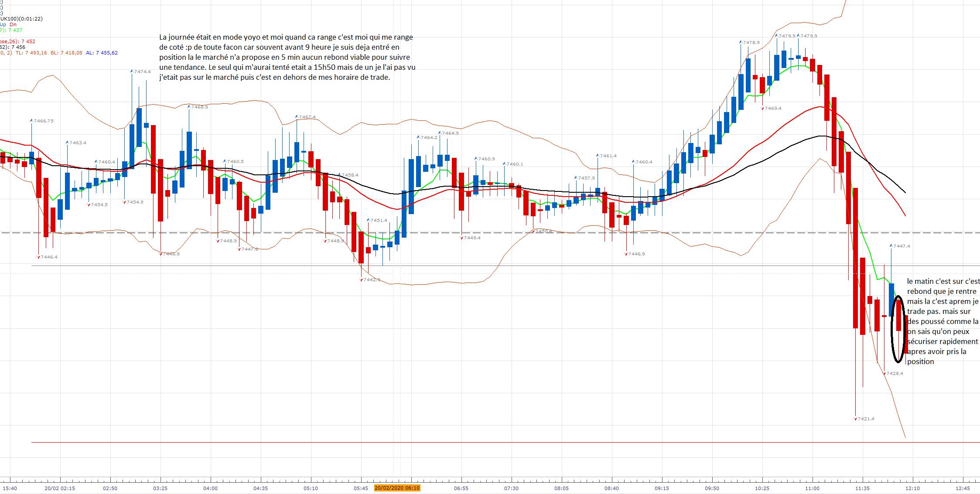980x494 pixels.
Task: Click the 11:35 label on time axis
Action: [x=862, y=488]
